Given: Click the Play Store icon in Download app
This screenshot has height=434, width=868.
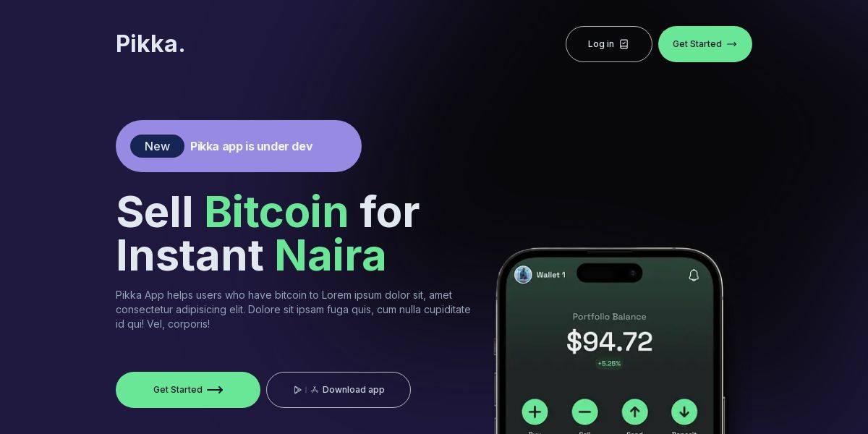Looking at the screenshot, I should tap(297, 390).
